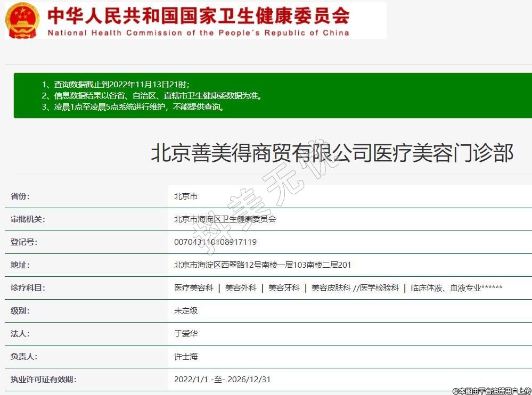The height and width of the screenshot is (395, 532).
Task: Select 美容外科 in the departments row
Action: (241, 287)
